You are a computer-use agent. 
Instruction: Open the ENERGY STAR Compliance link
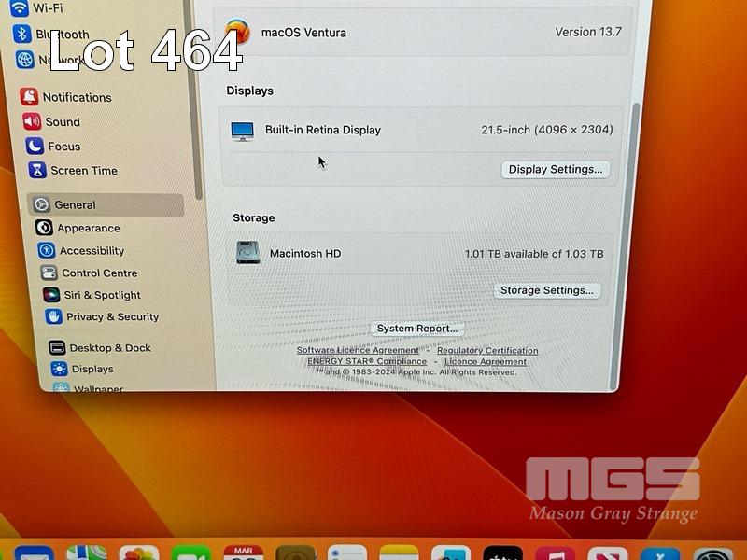point(367,362)
